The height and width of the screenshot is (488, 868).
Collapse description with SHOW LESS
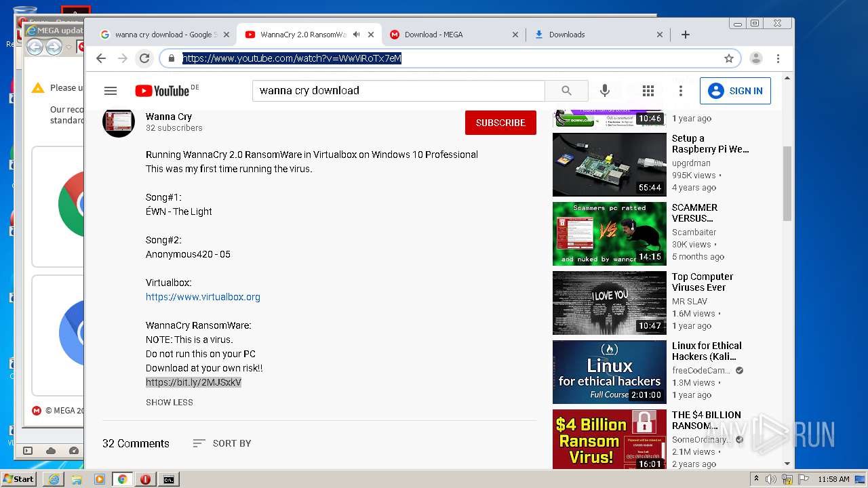coord(170,402)
